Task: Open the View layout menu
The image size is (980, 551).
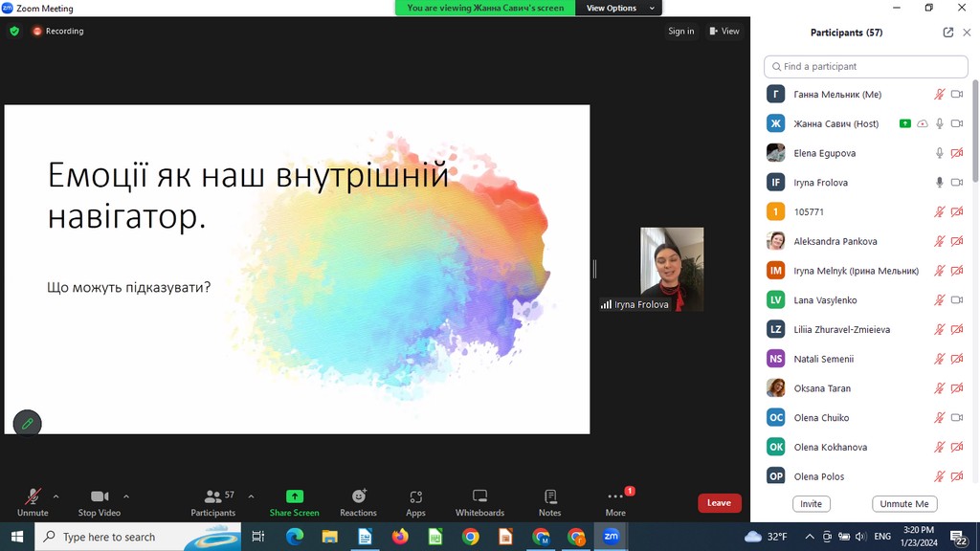Action: coord(724,31)
